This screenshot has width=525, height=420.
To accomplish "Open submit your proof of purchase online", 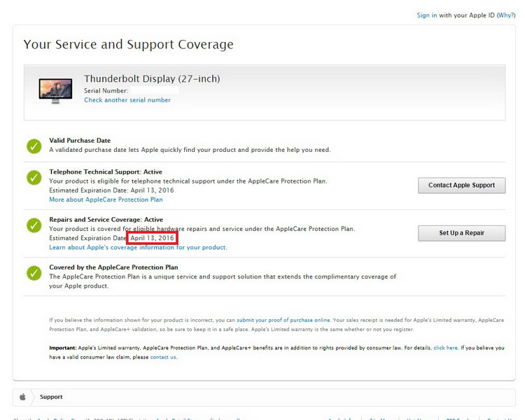I will [x=283, y=320].
